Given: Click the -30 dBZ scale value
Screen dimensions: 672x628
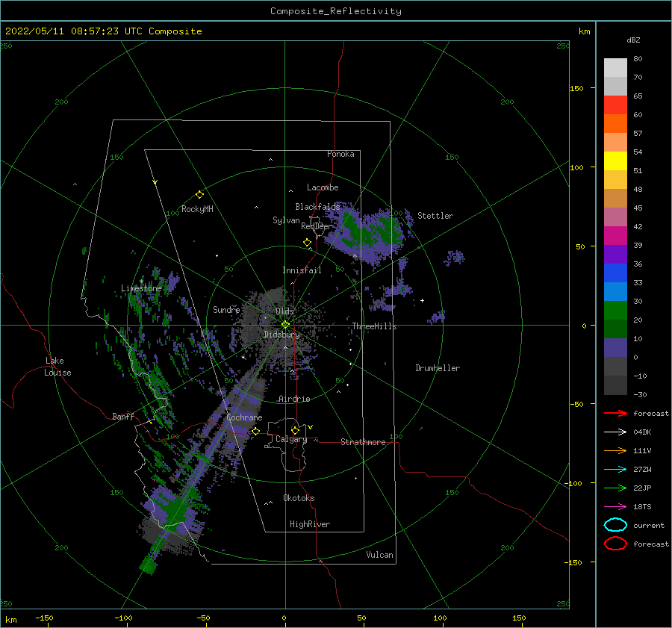Looking at the screenshot, I should [x=641, y=394].
